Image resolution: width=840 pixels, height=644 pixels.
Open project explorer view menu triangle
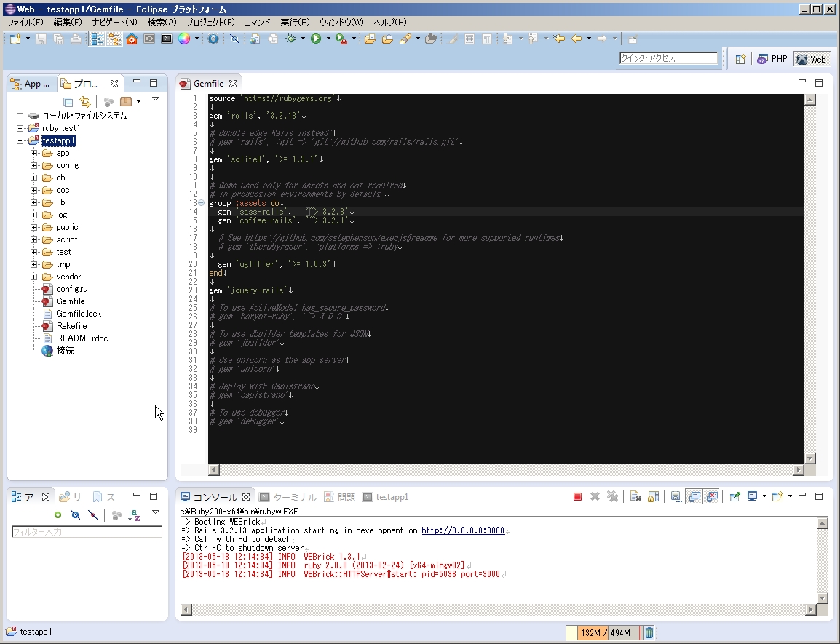click(155, 99)
